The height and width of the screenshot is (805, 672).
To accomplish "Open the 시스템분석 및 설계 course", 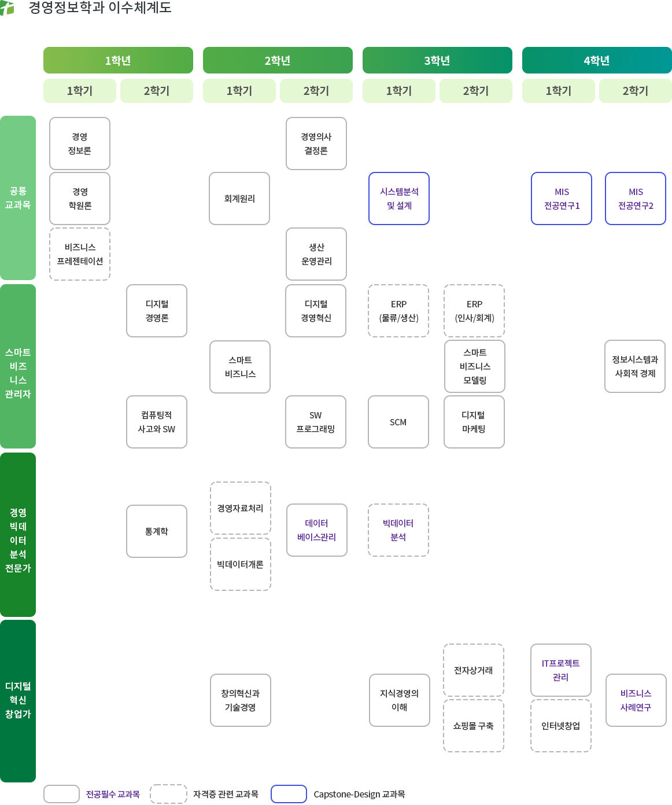I will click(399, 199).
